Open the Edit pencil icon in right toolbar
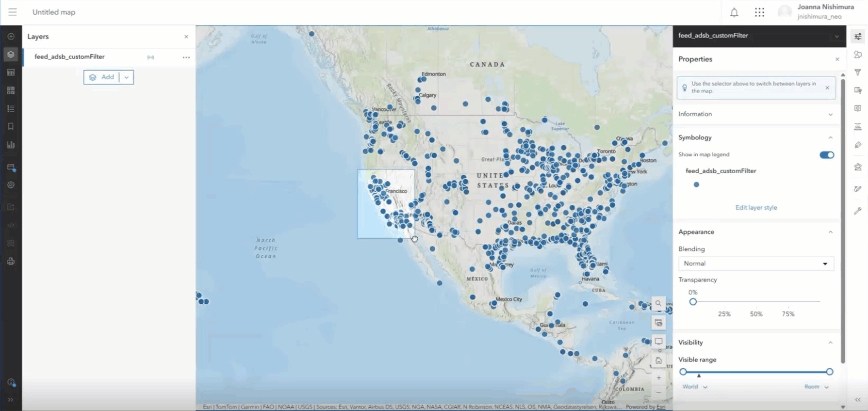This screenshot has width=868, height=411. [857, 189]
